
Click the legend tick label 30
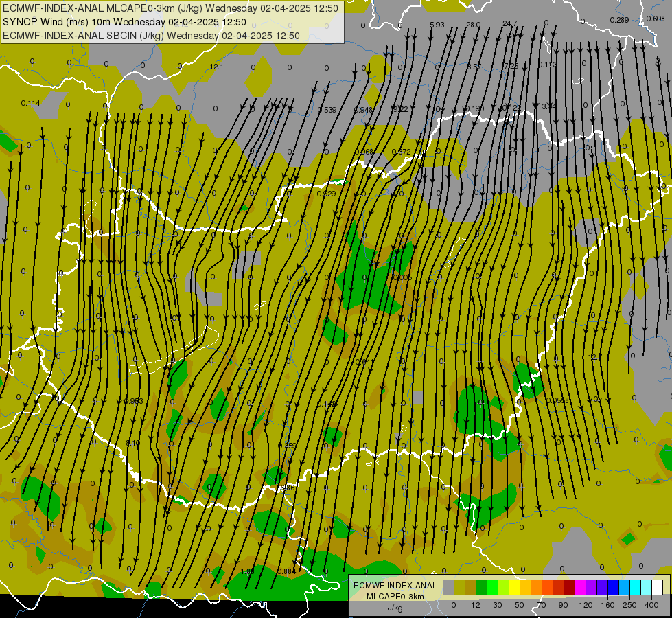tap(497, 605)
